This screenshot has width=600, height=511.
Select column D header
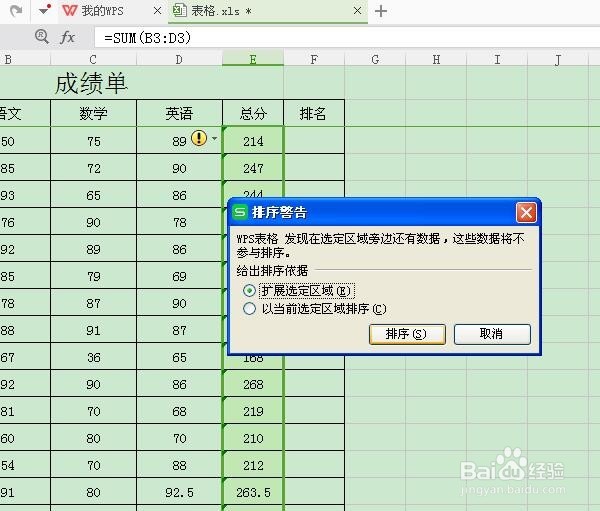179,59
